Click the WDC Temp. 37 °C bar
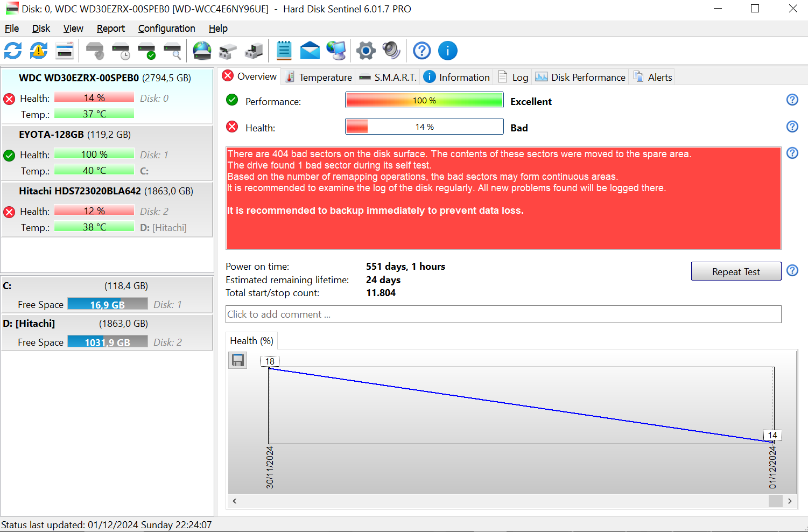Screen dimensions: 808x532 pos(94,114)
